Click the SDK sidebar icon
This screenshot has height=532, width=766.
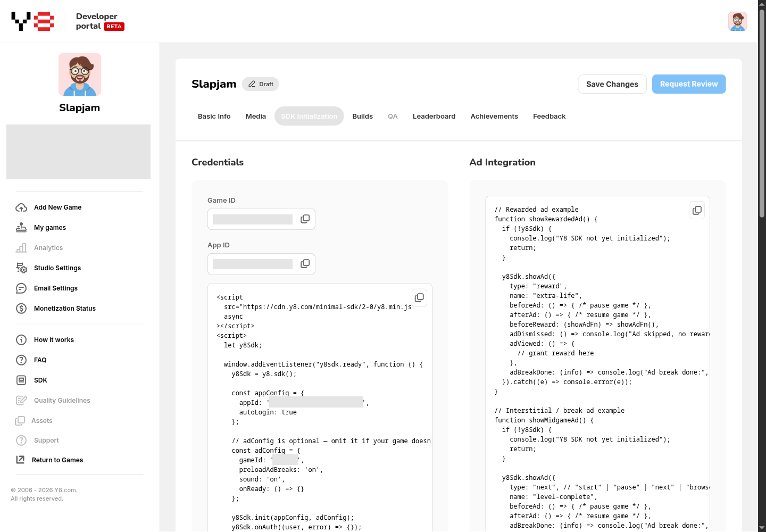[x=21, y=380]
